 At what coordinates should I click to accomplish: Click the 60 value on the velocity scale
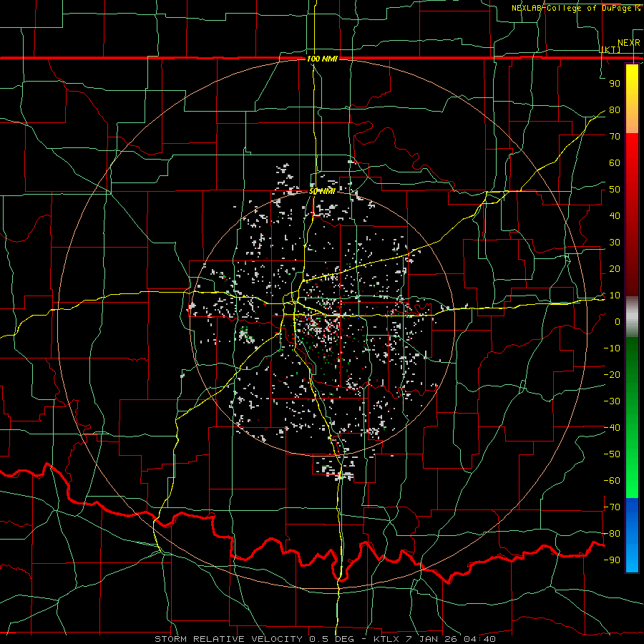(x=615, y=163)
